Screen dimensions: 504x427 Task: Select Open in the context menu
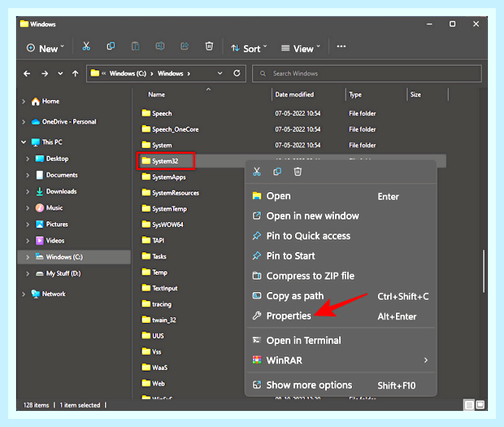(x=341, y=196)
